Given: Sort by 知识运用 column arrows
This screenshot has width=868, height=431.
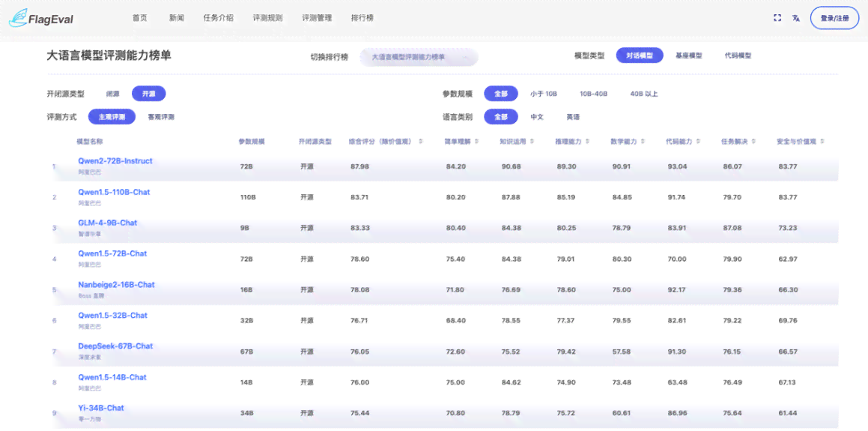Looking at the screenshot, I should point(532,142).
